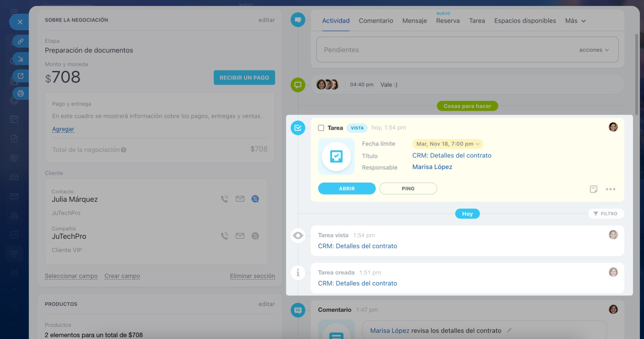Click the help icon beside Total de la negociación
This screenshot has width=644, height=339.
(124, 150)
